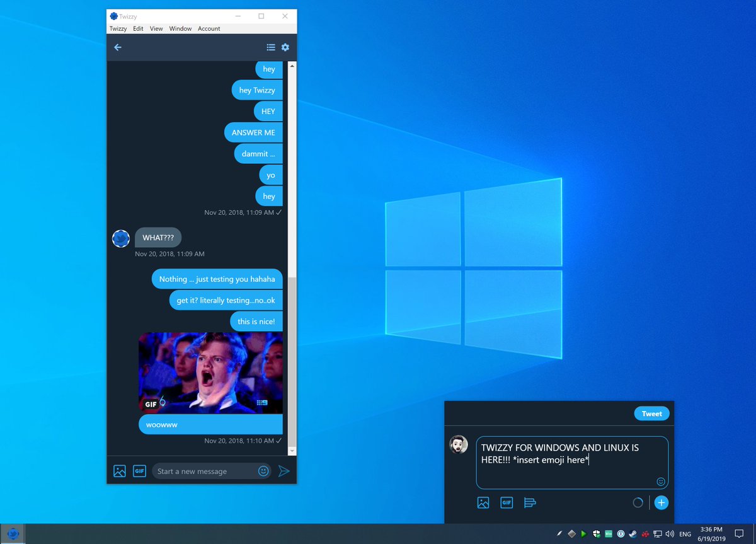
Task: Open the Edit menu
Action: click(x=138, y=28)
